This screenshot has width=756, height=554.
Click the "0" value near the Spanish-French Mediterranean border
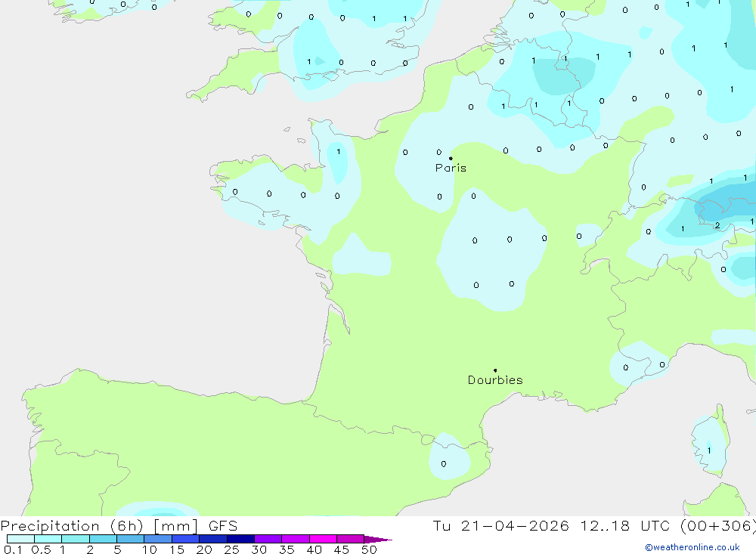coord(444,464)
